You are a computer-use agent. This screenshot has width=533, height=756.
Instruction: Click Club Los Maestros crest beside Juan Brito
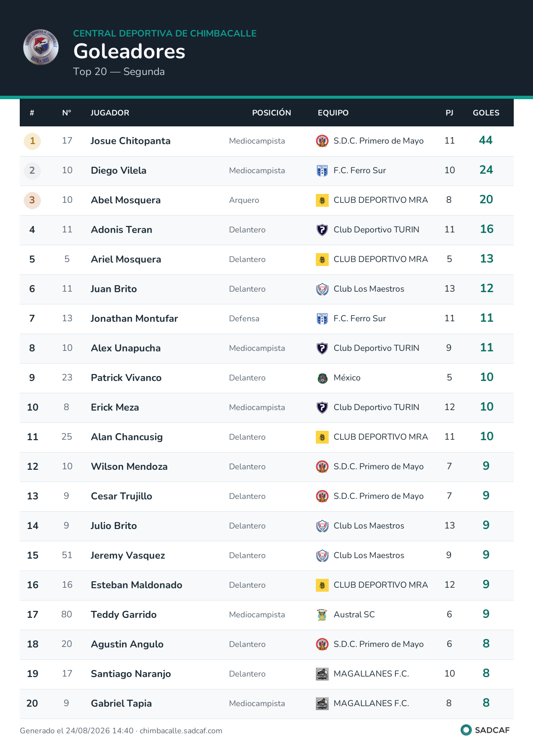322,289
